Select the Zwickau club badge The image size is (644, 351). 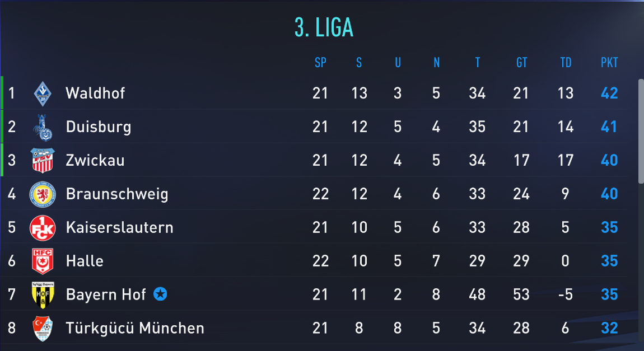pyautogui.click(x=43, y=161)
